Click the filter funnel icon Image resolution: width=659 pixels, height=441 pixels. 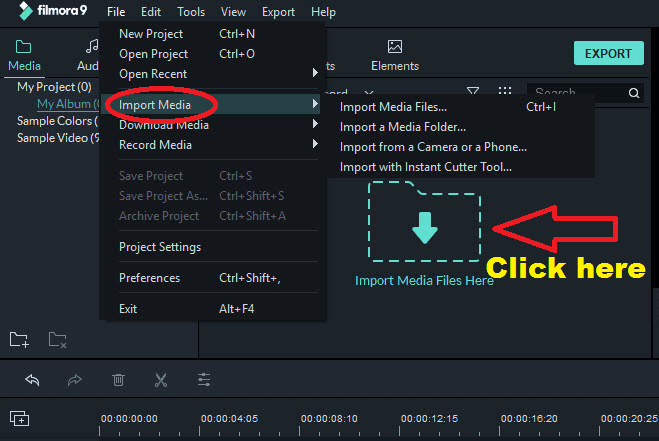coord(473,90)
